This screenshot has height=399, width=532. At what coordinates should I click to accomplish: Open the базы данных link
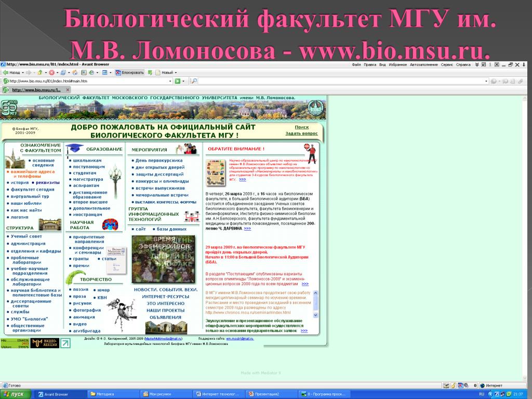171,229
